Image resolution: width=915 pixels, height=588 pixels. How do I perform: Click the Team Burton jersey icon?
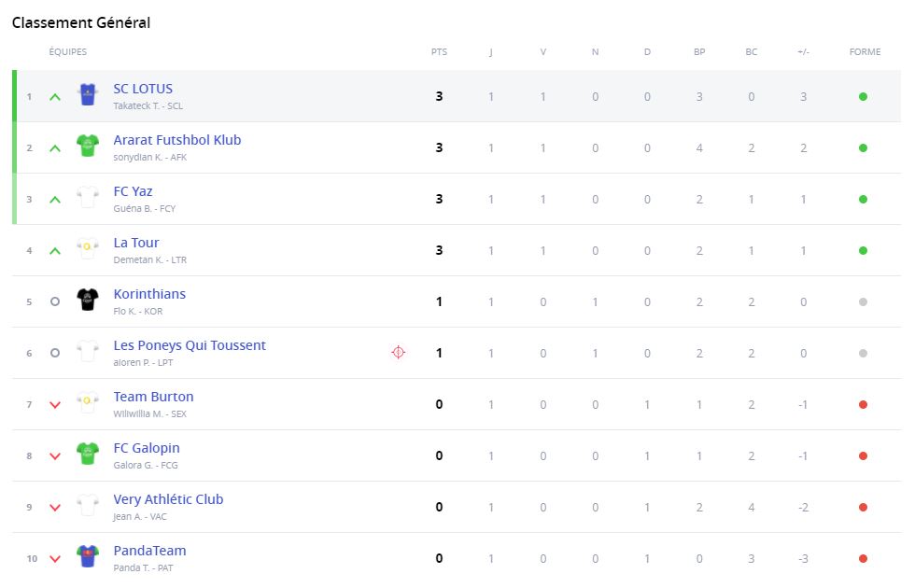[x=87, y=403]
